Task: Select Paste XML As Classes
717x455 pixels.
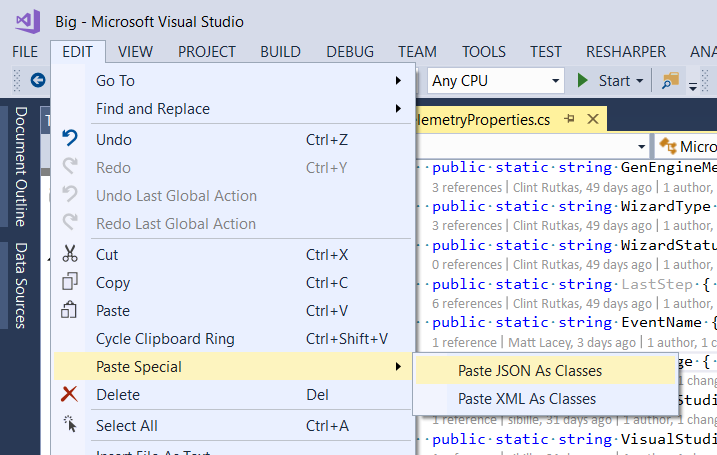Action: [526, 399]
